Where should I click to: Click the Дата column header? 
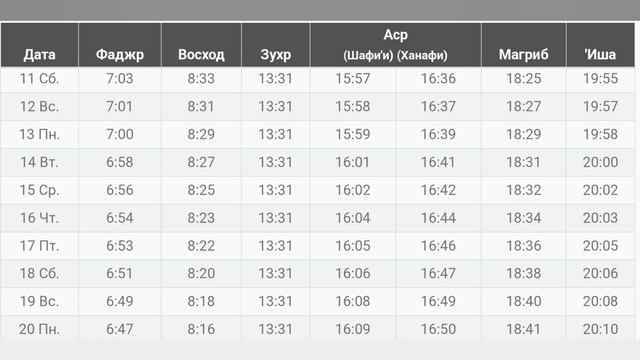point(39,54)
